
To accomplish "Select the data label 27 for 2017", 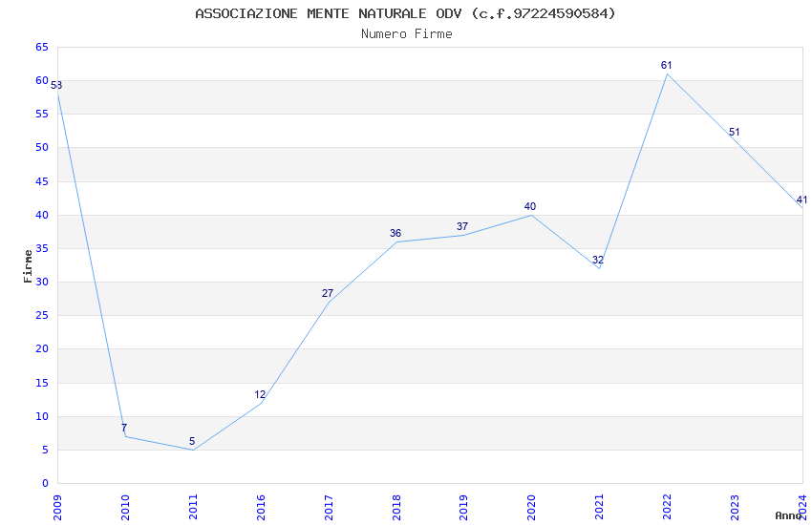I will (328, 293).
